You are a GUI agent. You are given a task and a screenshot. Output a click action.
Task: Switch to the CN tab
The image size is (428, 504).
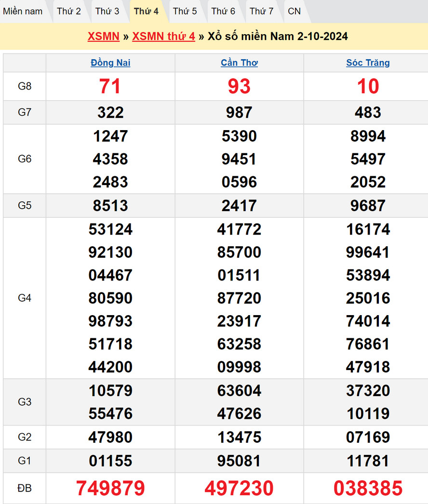(294, 11)
